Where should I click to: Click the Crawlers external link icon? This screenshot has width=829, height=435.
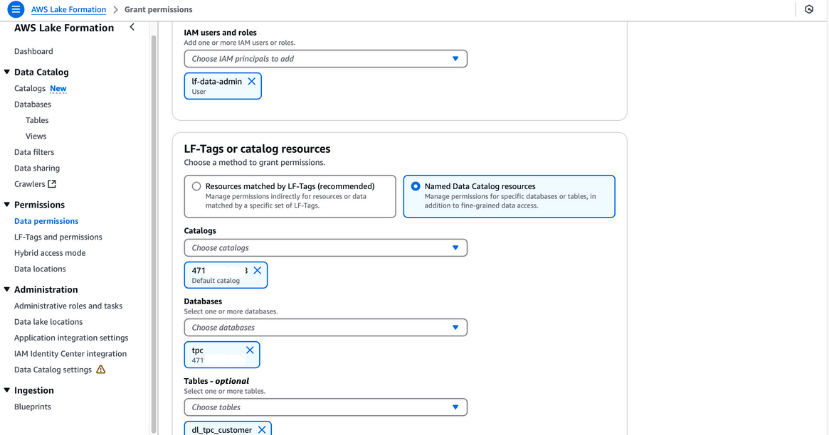[52, 184]
